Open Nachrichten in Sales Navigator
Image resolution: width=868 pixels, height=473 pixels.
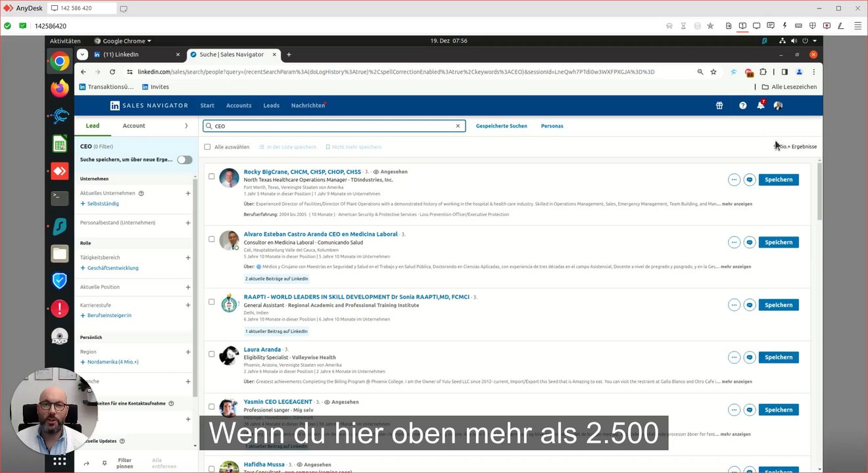308,105
